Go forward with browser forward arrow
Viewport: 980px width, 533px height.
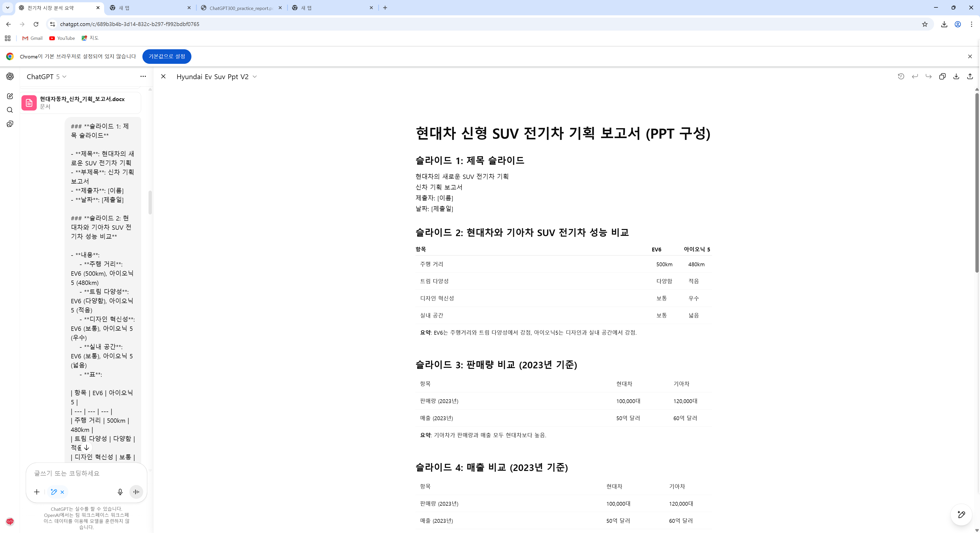[22, 24]
